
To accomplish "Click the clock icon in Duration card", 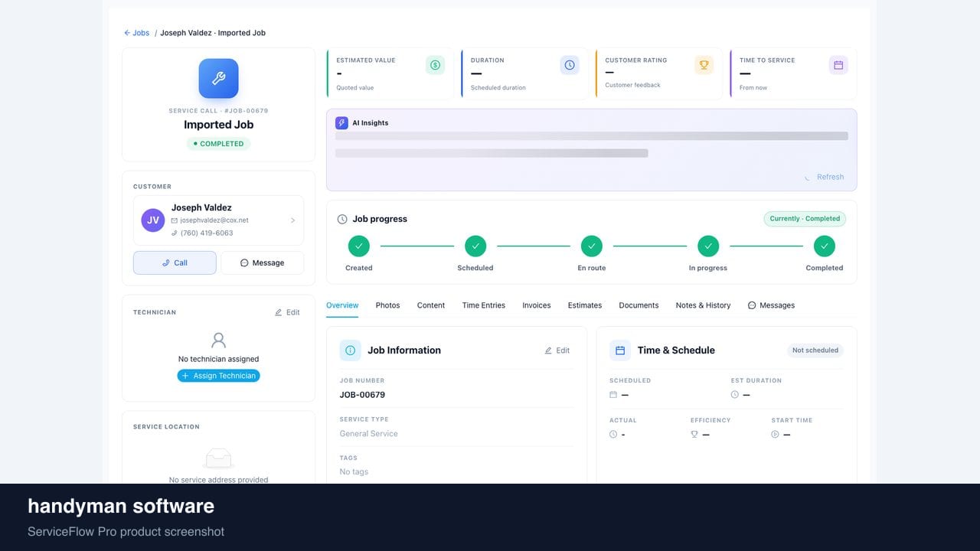I will 570,65.
